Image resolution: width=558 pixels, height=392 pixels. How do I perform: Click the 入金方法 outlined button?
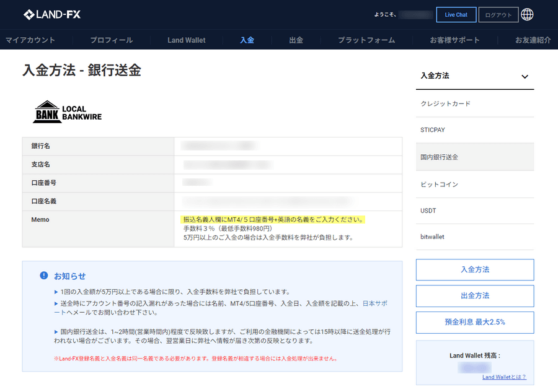coord(475,270)
